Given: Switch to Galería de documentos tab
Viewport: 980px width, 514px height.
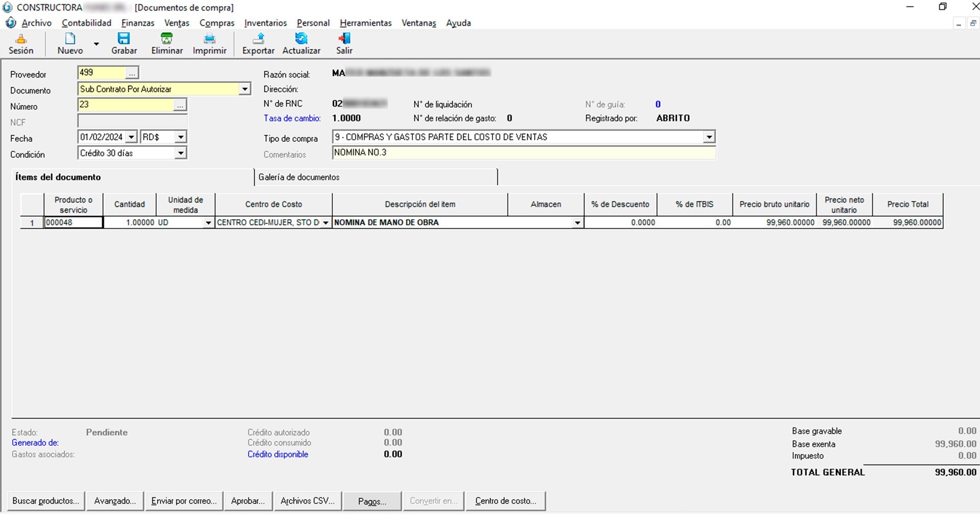Looking at the screenshot, I should pyautogui.click(x=299, y=177).
